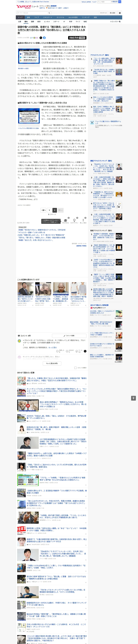
Task: Go to previous page via 前へ button
Action: [x=43, y=210]
